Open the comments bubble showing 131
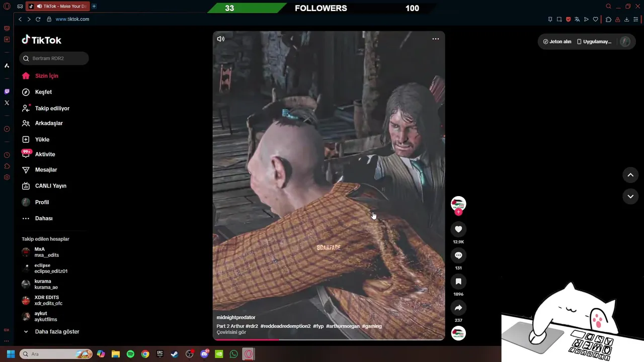Image resolution: width=644 pixels, height=362 pixels. [458, 255]
